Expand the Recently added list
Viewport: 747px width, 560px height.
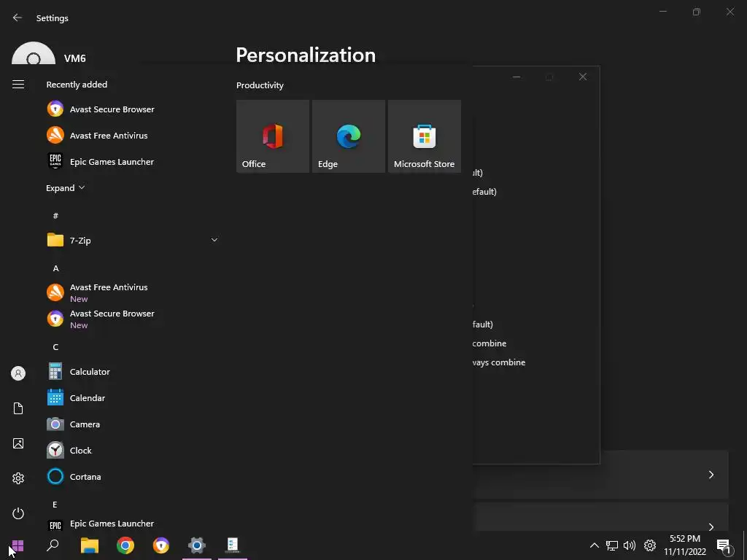click(x=65, y=188)
